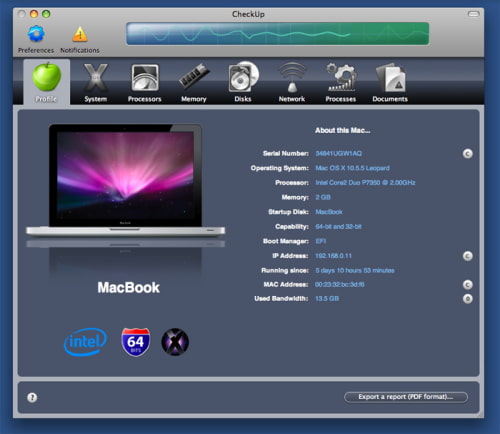Click the Intel Core2 Duo processor value
The width and height of the screenshot is (500, 434).
click(x=365, y=183)
